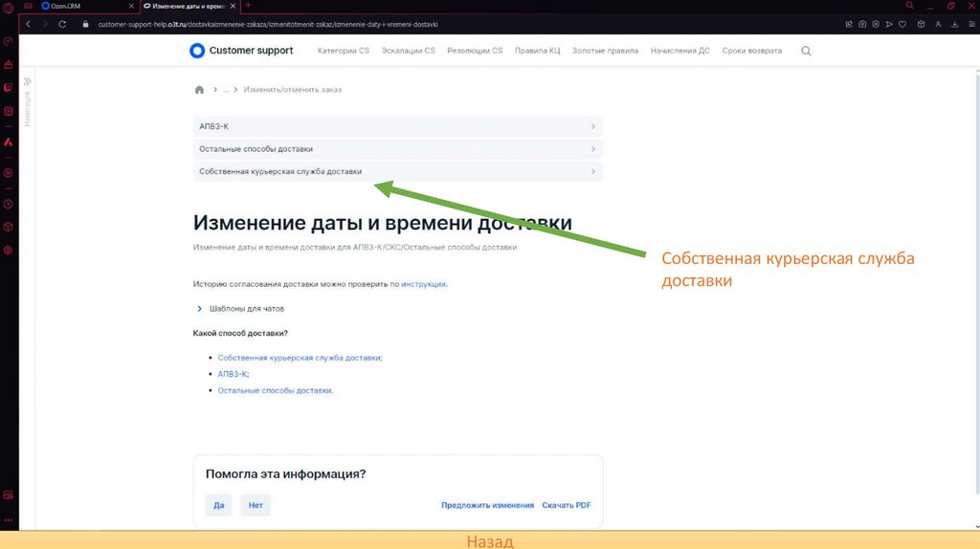This screenshot has height=549, width=980.
Task: Open the инструкции link
Action: point(423,284)
